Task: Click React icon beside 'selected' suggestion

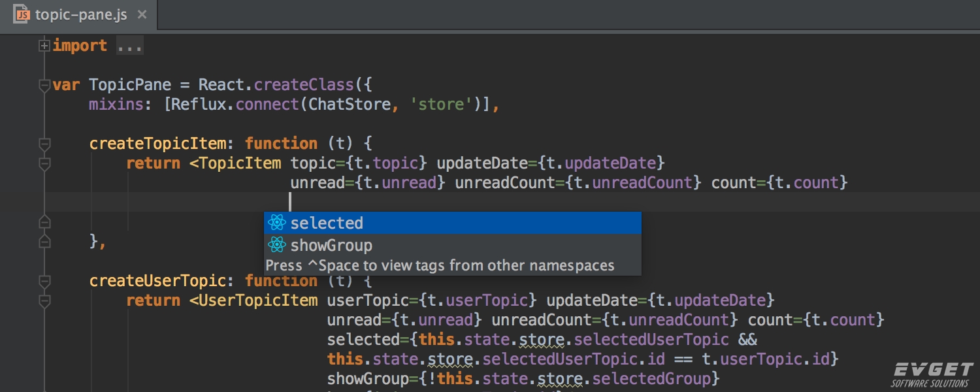Action: point(277,223)
